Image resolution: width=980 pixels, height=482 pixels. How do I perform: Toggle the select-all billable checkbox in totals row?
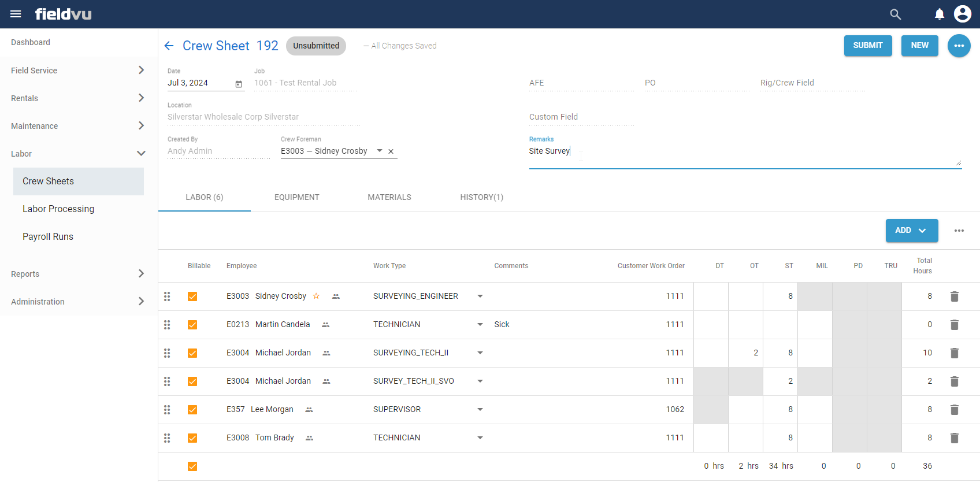point(192,466)
